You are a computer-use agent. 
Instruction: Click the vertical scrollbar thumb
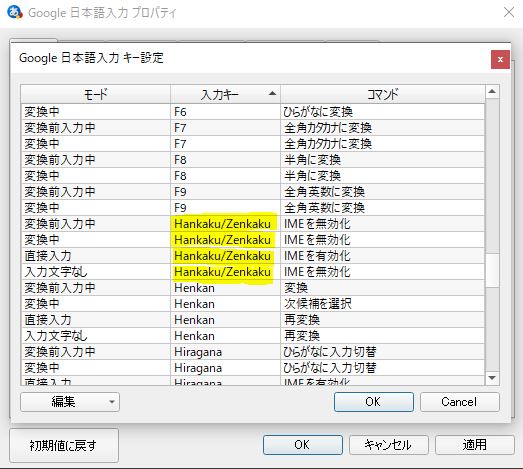point(492,270)
